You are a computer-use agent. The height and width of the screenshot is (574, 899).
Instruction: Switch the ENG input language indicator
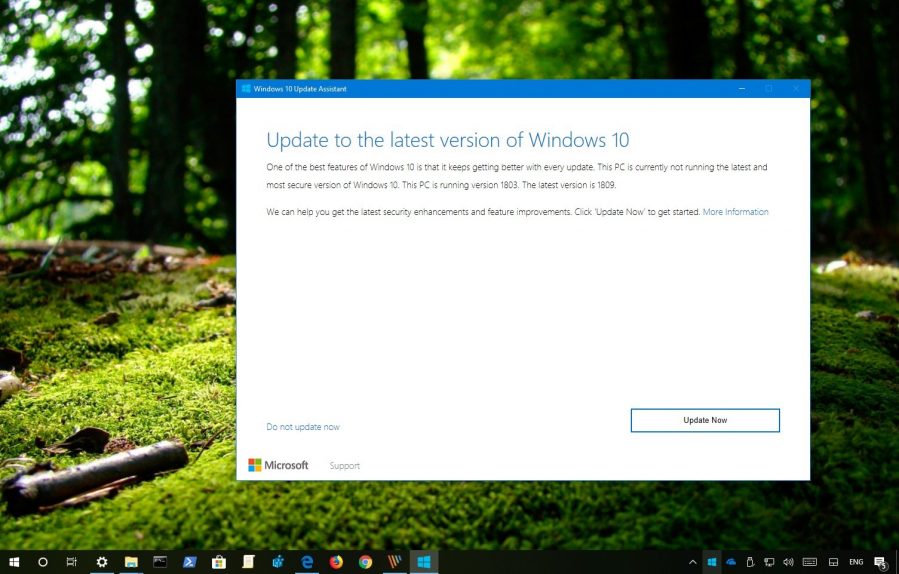(856, 562)
